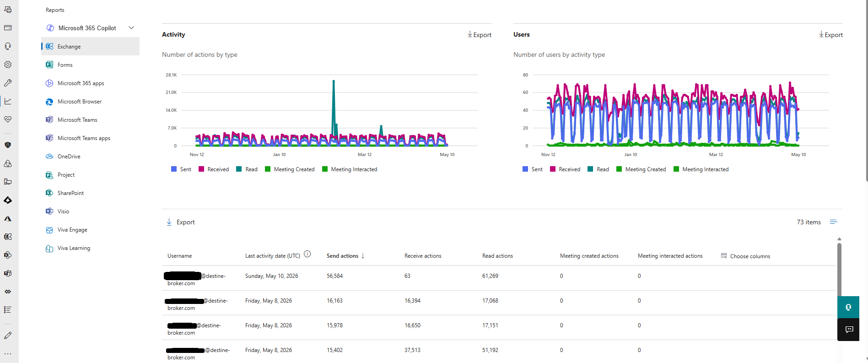Open Support via the headset icon
This screenshot has height=363, width=868.
pyautogui.click(x=8, y=46)
